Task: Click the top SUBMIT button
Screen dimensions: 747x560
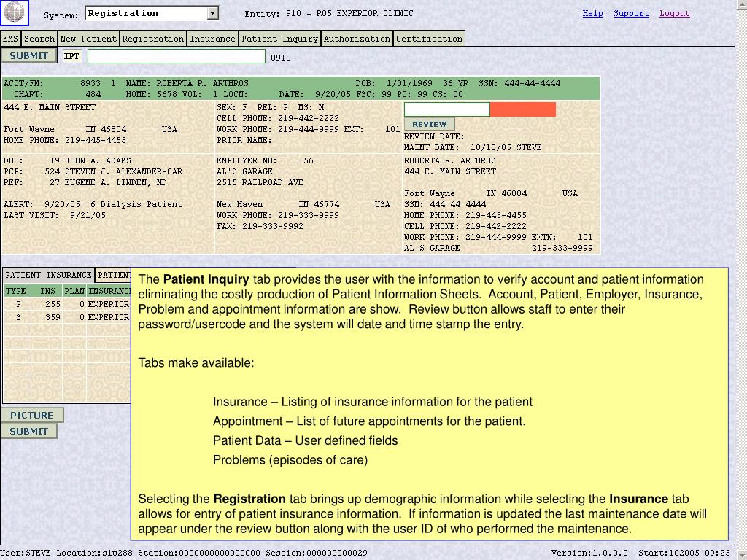Action: [29, 55]
